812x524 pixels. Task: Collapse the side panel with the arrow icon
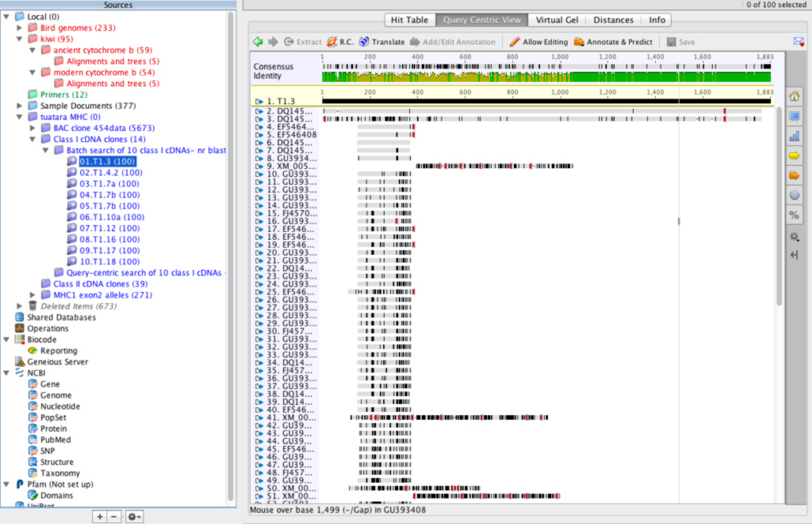point(794,255)
